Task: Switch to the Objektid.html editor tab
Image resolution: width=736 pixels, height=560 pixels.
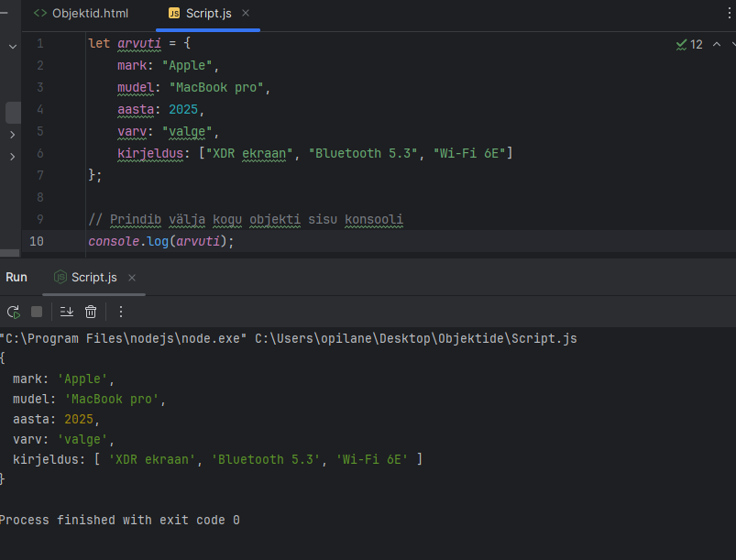Action: coord(81,14)
